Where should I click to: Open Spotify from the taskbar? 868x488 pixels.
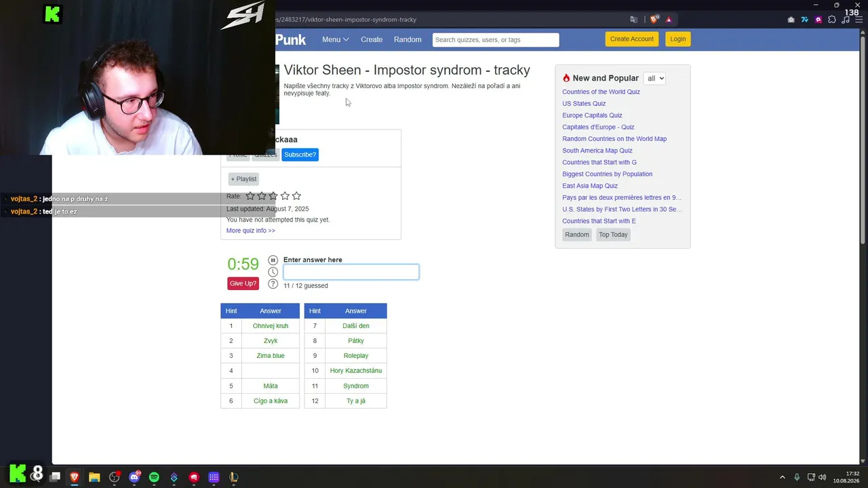tap(154, 477)
